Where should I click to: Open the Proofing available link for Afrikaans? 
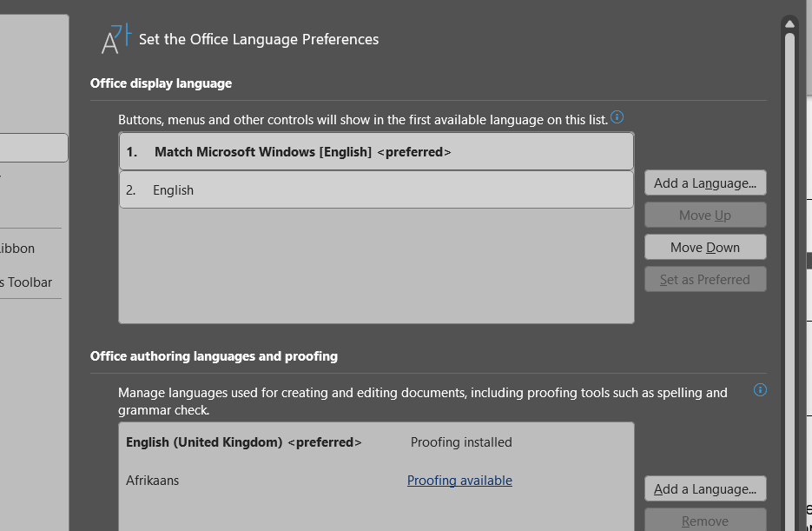click(459, 481)
